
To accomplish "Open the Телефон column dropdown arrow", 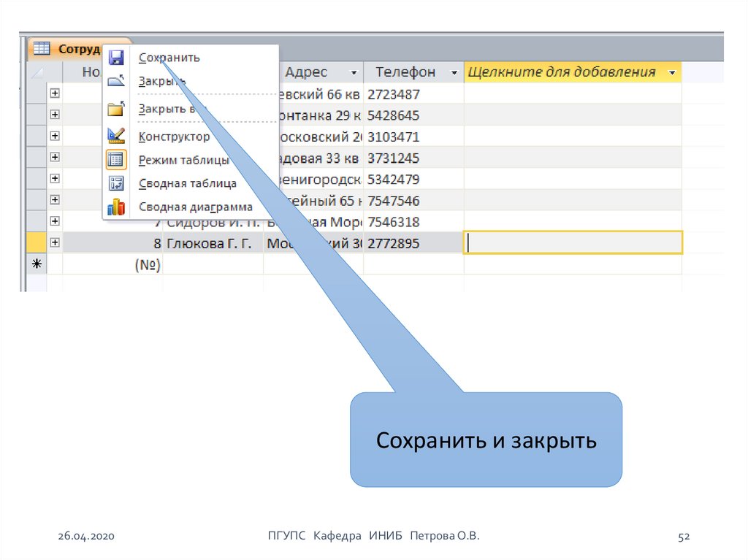I will [454, 73].
